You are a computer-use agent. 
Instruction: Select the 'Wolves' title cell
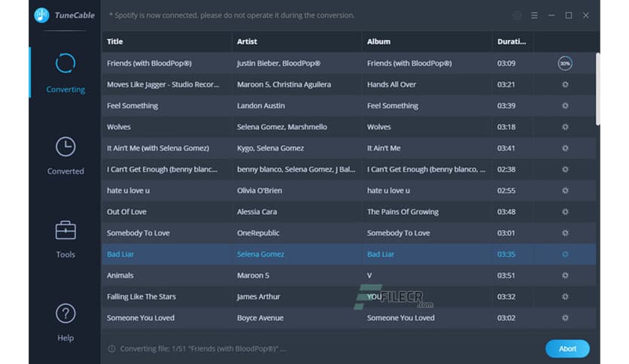[118, 127]
